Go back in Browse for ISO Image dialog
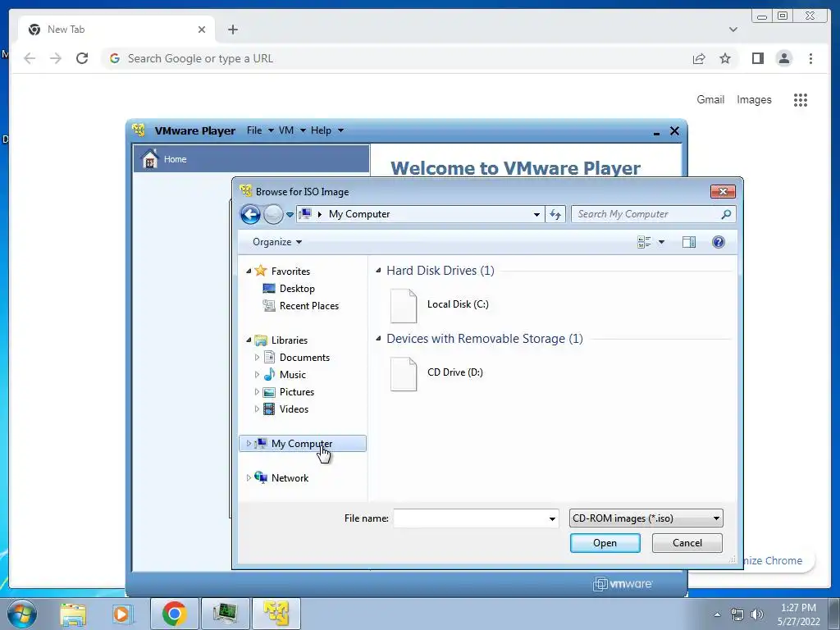This screenshot has width=840, height=630. (250, 214)
